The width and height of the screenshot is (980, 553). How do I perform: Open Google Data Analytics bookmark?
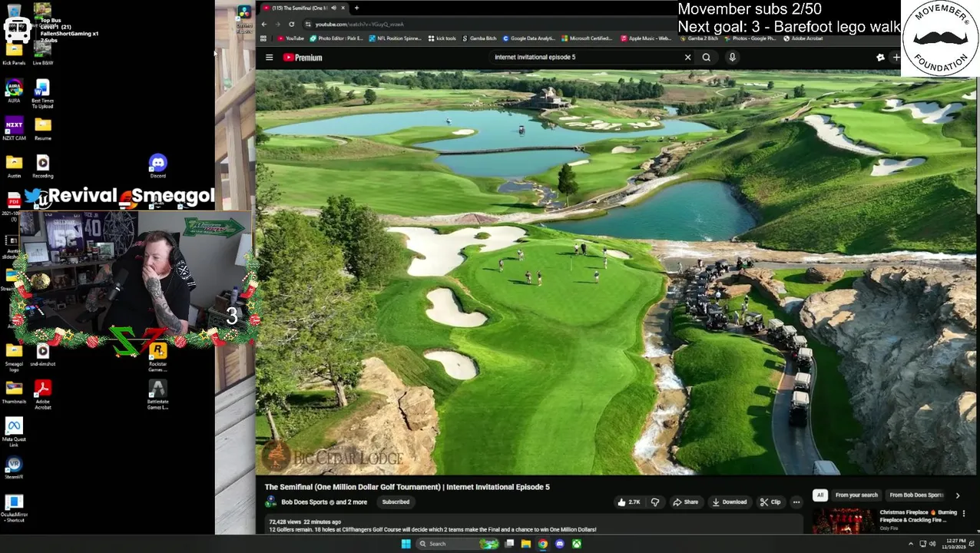[528, 38]
